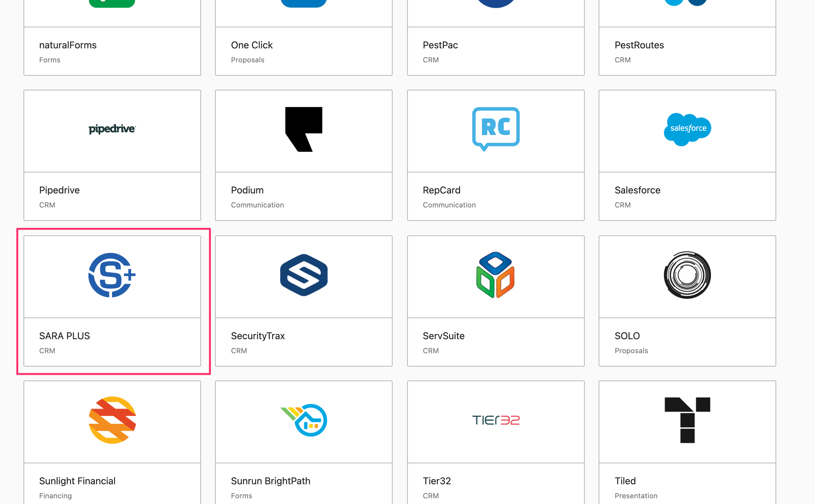
Task: Click the Salesforce cloud logo
Action: 687,129
